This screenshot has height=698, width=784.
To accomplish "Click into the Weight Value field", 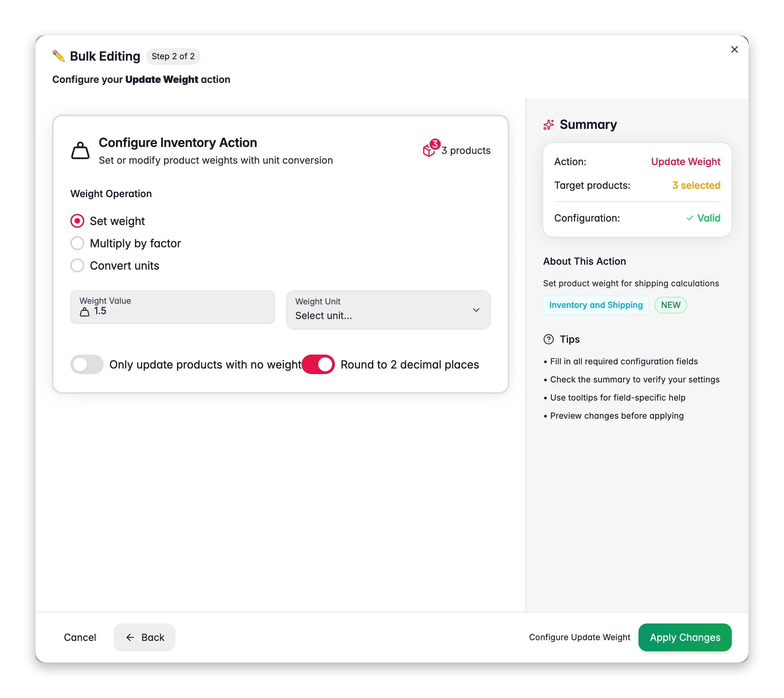I will pyautogui.click(x=173, y=307).
